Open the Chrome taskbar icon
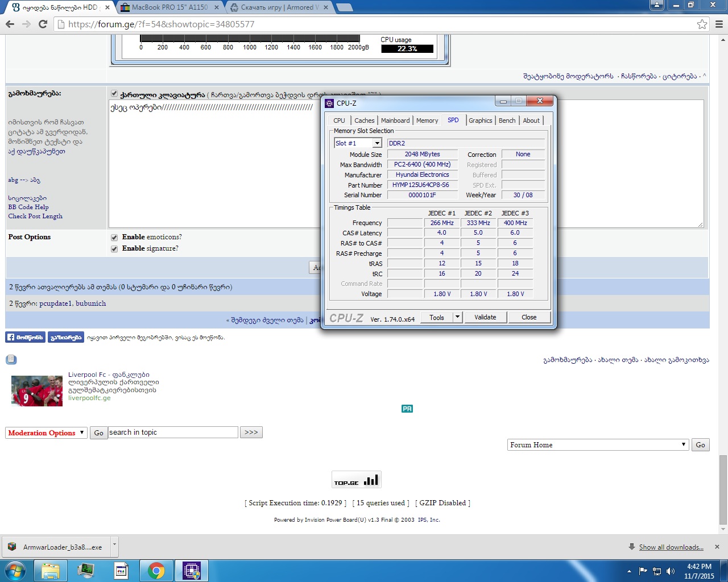 (x=156, y=571)
